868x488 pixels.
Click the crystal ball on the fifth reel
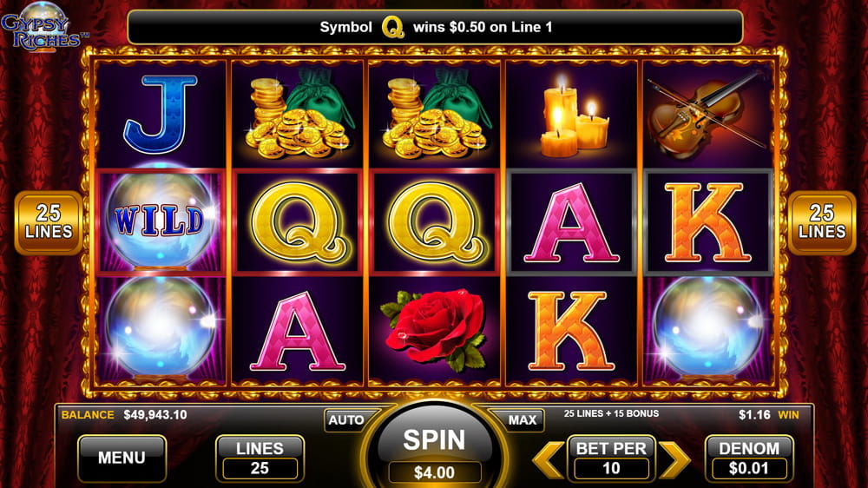tap(708, 328)
